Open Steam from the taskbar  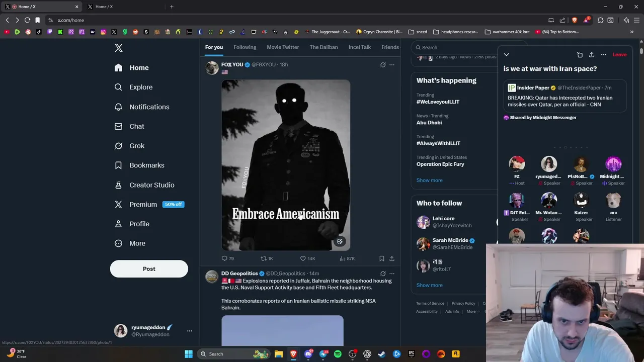[x=382, y=354]
